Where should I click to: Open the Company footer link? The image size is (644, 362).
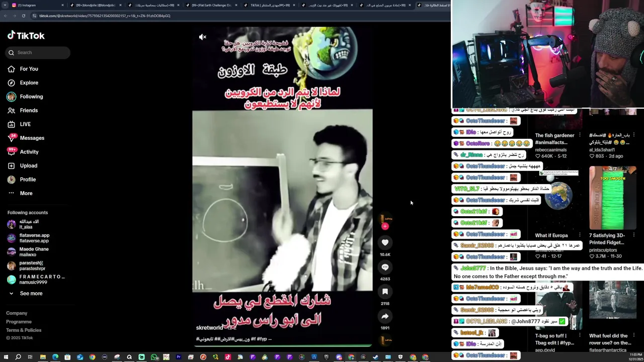[17, 313]
